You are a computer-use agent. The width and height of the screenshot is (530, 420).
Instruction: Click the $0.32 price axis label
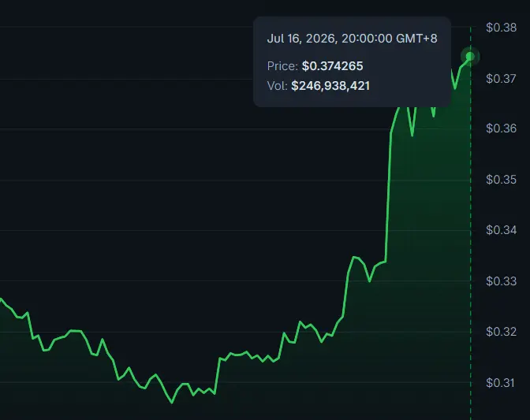pos(501,332)
